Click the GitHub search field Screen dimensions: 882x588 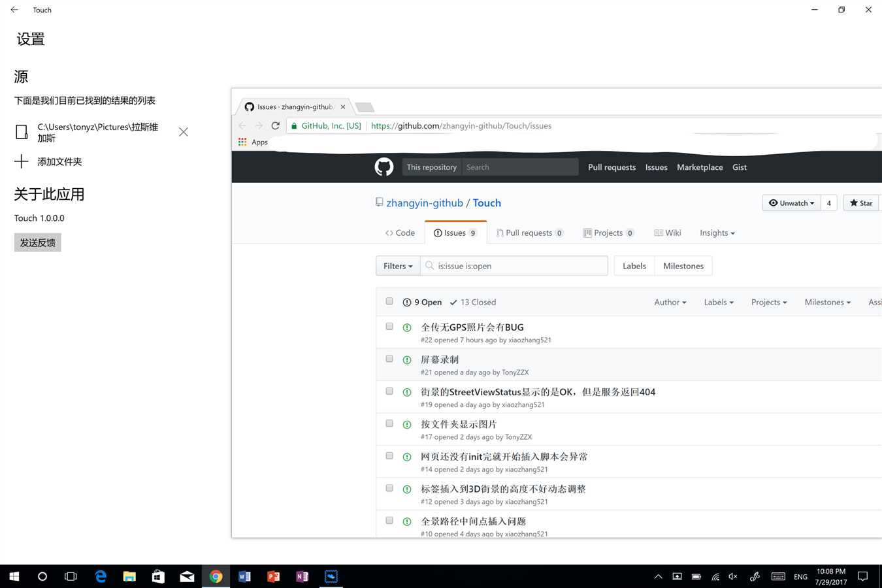(x=520, y=167)
